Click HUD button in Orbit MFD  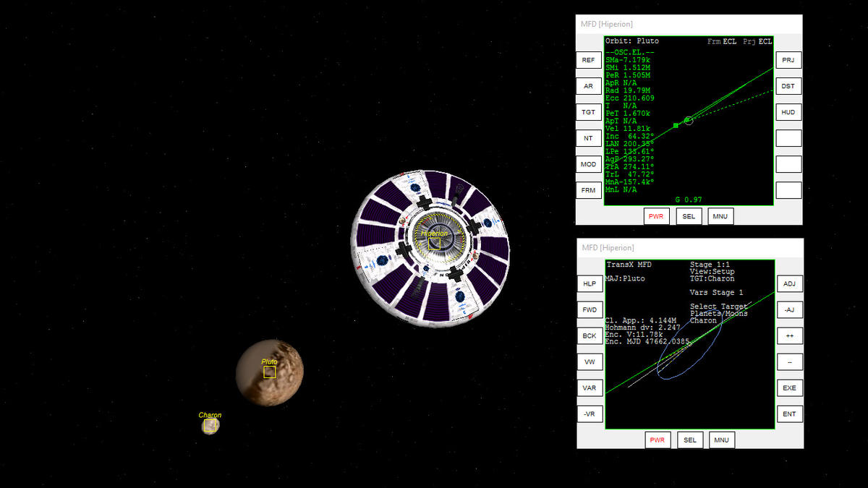[788, 112]
